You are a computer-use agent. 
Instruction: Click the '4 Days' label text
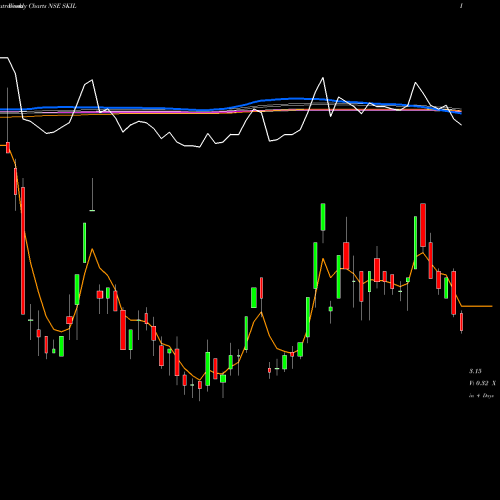coord(485,396)
